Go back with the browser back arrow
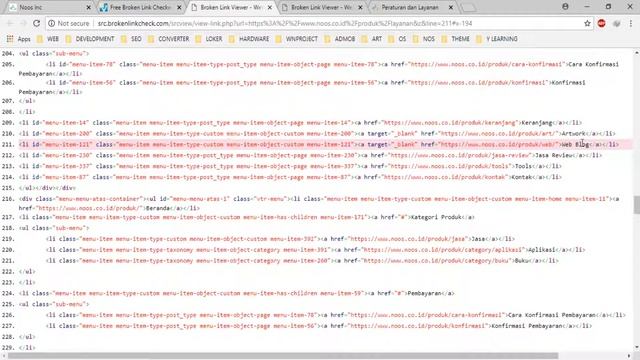This screenshot has height=360, width=640. point(10,23)
